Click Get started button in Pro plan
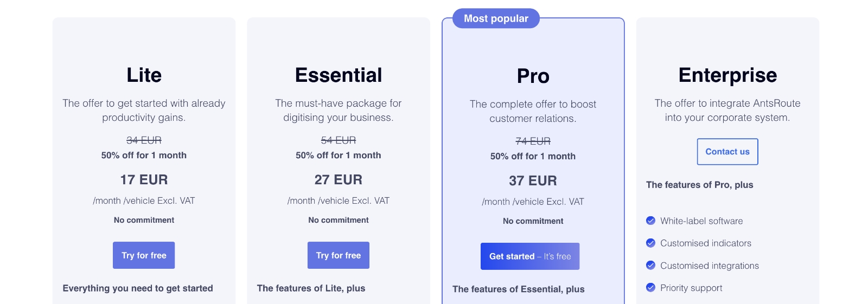 530,256
